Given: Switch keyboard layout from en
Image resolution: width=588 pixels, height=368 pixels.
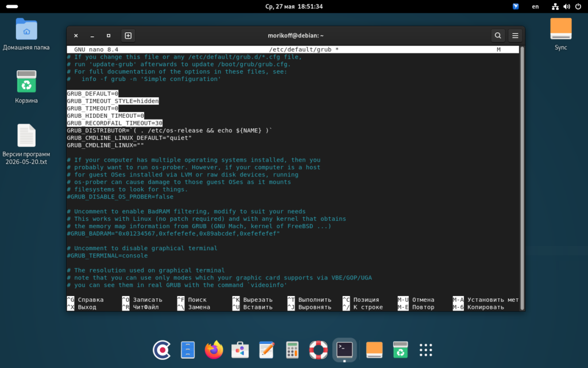Looking at the screenshot, I should [536, 6].
